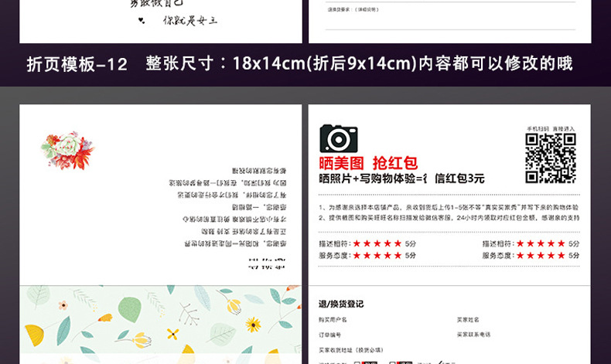Click the small label 退换货要求 at top
The image size is (611, 364).
(353, 9)
